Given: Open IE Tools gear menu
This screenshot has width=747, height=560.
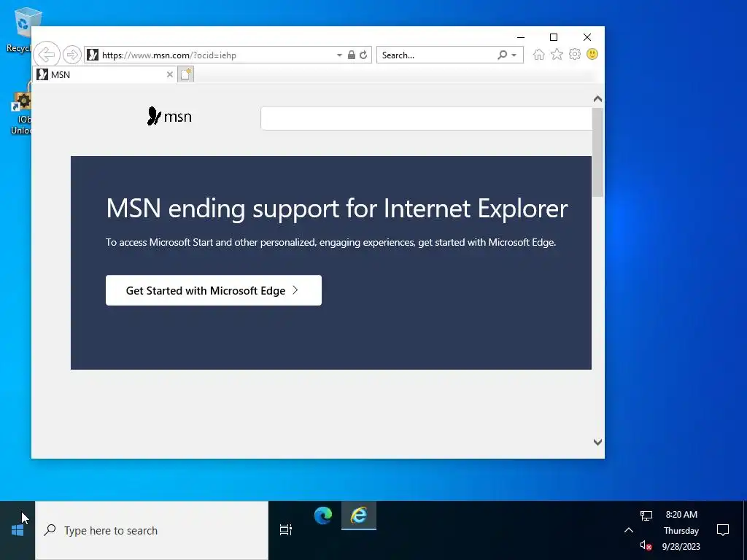Looking at the screenshot, I should pyautogui.click(x=575, y=54).
